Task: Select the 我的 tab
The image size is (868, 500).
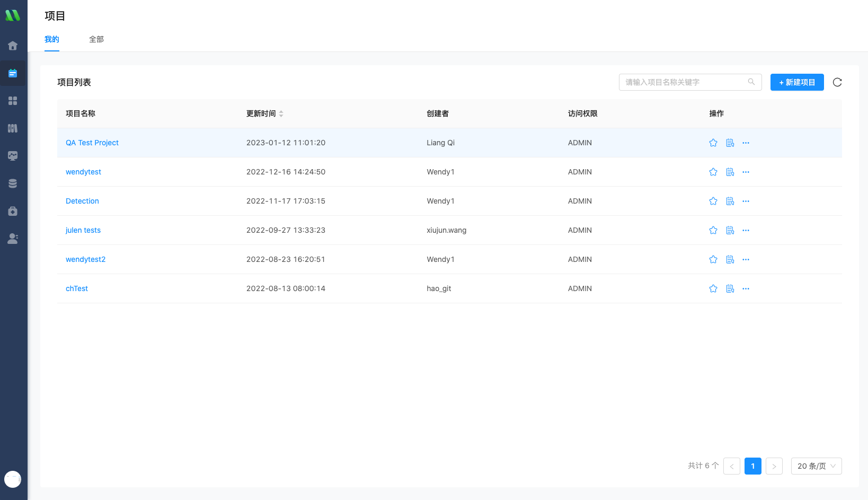Action: (52, 39)
